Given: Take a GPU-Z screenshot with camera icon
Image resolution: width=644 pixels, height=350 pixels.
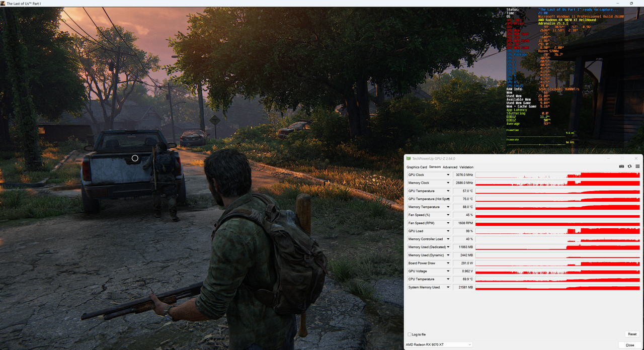Looking at the screenshot, I should pyautogui.click(x=621, y=166).
